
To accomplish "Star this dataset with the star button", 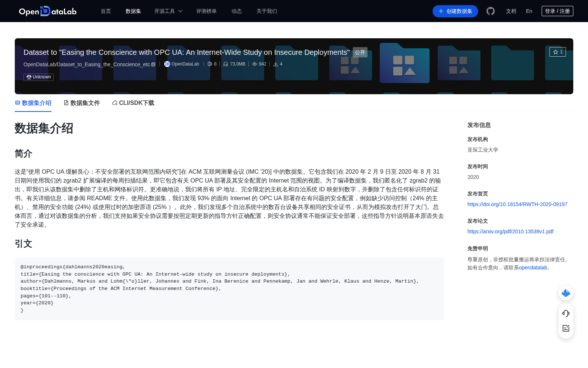I will (x=557, y=52).
